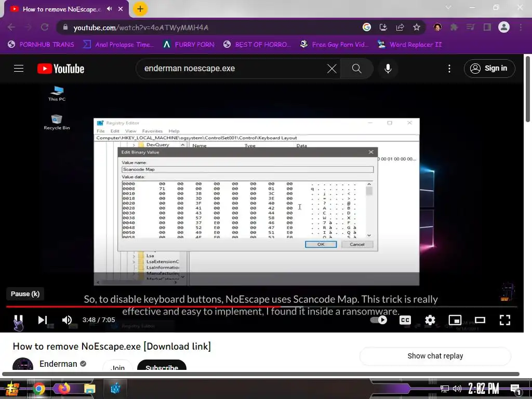Open the BEST OF HORRO... bookmark
The width and height of the screenshot is (532, 399).
click(257, 45)
